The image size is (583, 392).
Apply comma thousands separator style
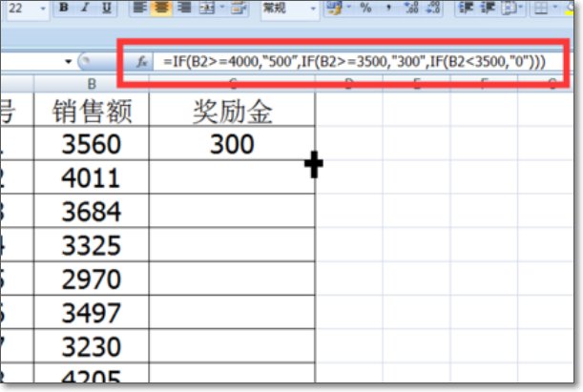388,8
